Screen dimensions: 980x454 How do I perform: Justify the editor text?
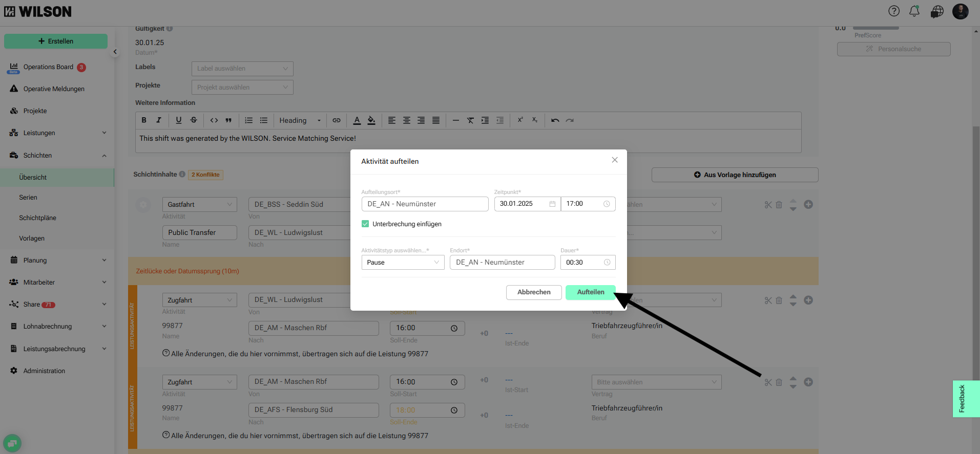click(x=436, y=120)
